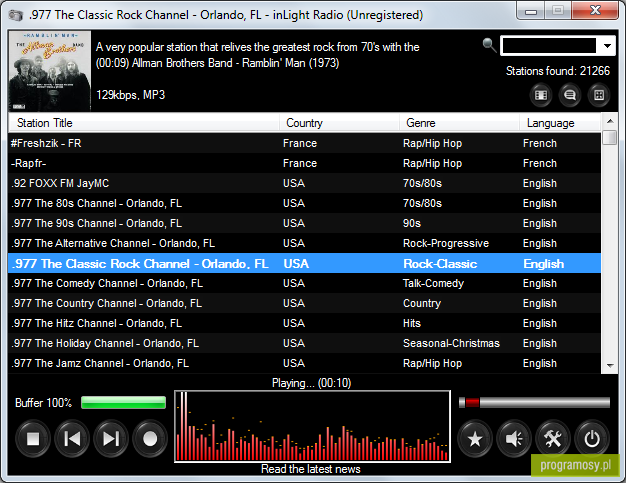Click the Seasonal-Christmas genre cell
The height and width of the screenshot is (483, 626).
click(x=451, y=343)
